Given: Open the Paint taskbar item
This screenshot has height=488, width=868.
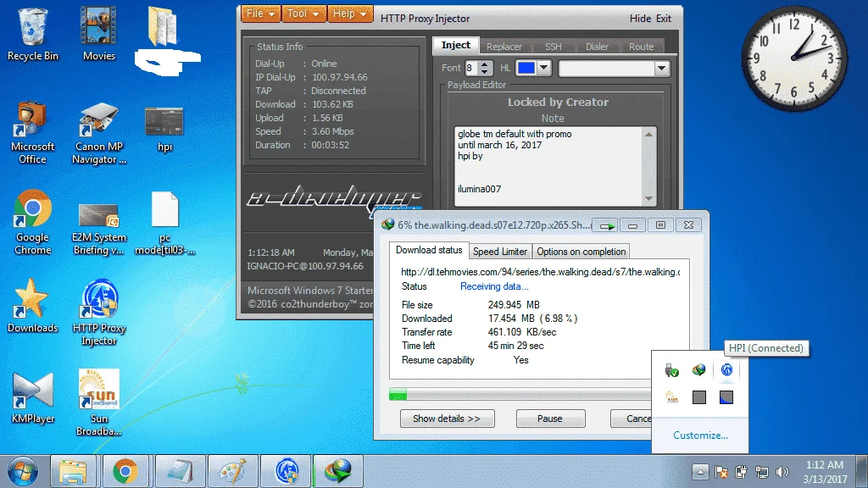Looking at the screenshot, I should point(232,471).
